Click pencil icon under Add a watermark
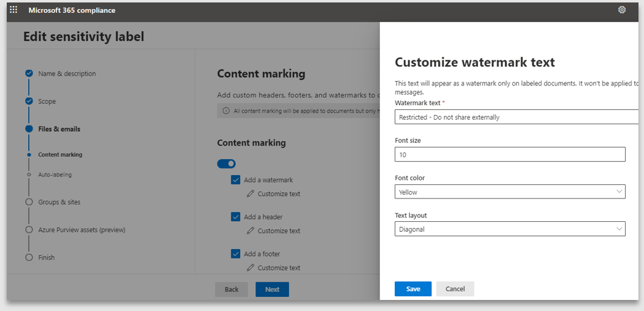 pos(250,194)
